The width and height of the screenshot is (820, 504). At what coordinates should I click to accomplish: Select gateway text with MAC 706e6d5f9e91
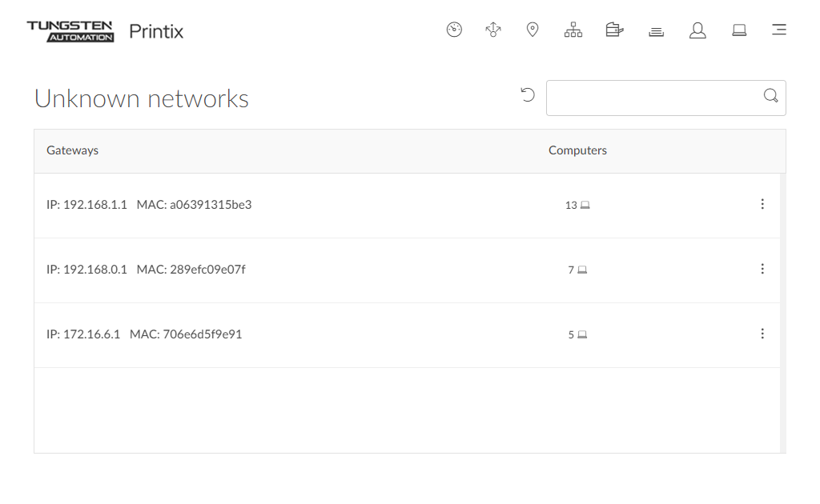pyautogui.click(x=144, y=334)
